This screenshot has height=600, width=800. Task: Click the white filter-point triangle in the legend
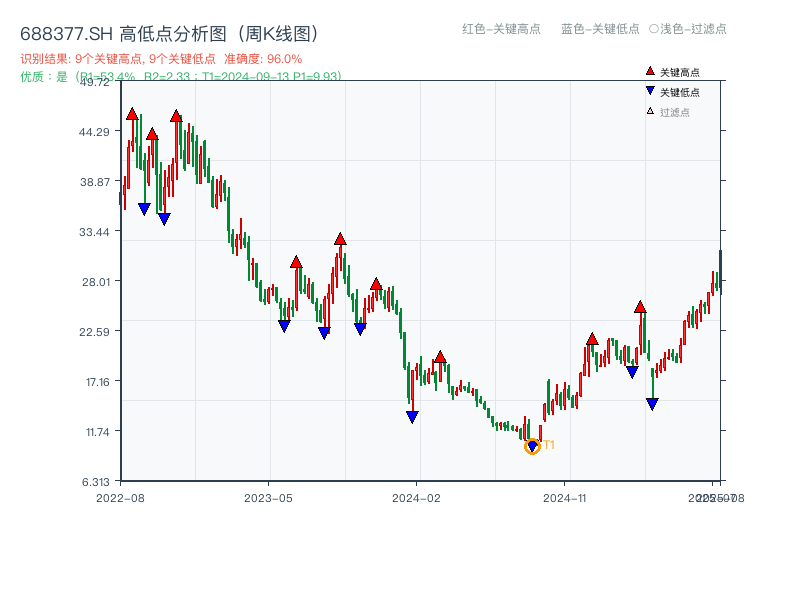tap(650, 111)
